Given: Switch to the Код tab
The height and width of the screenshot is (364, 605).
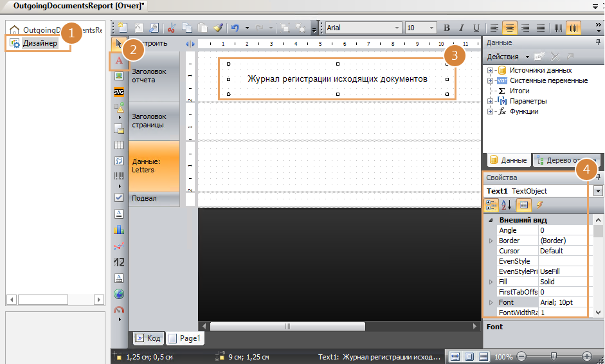Looking at the screenshot, I should [x=148, y=338].
